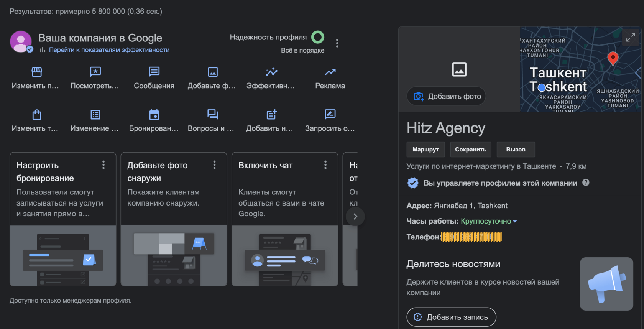This screenshot has width=644, height=329.
Task: Click the Бронирован… label
Action: (154, 128)
